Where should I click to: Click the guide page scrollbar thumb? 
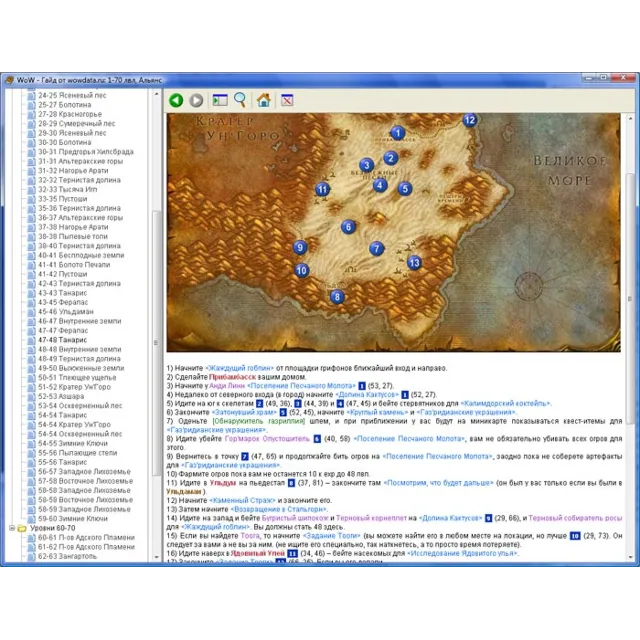coord(631,299)
